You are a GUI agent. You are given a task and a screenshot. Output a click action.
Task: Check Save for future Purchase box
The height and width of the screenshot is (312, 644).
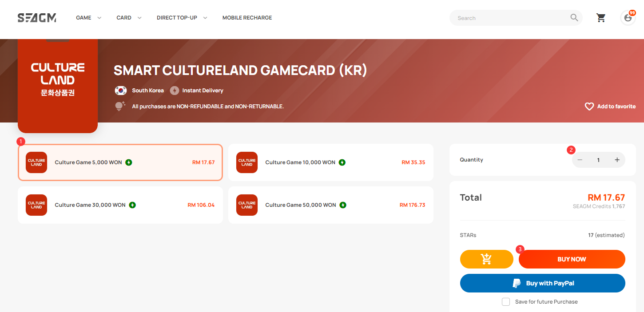coord(506,302)
